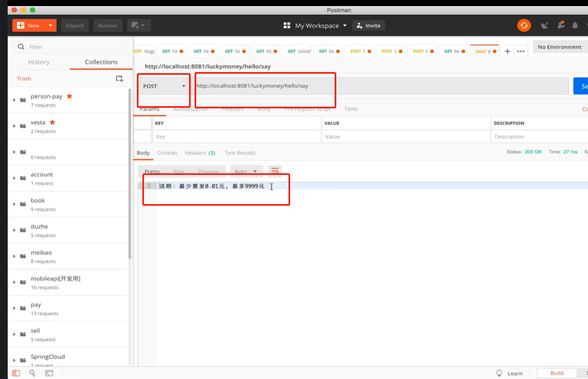The image size is (588, 379).
Task: Click the Description parameter cell
Action: (x=540, y=136)
